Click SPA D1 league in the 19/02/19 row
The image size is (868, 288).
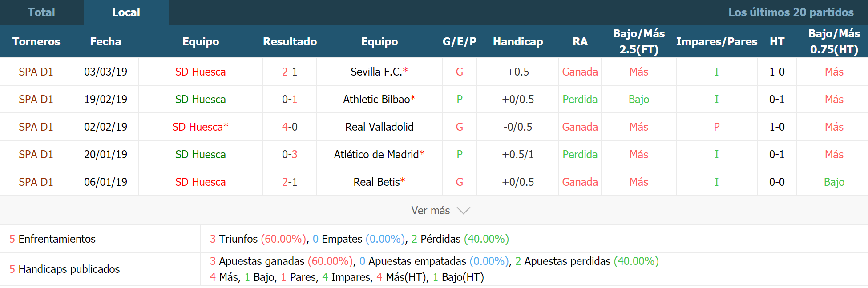pyautogui.click(x=36, y=99)
